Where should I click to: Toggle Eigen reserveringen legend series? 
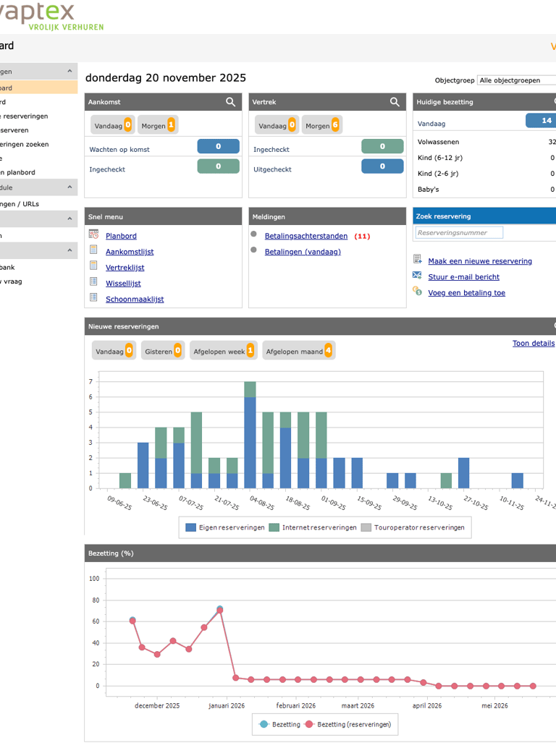(x=225, y=527)
